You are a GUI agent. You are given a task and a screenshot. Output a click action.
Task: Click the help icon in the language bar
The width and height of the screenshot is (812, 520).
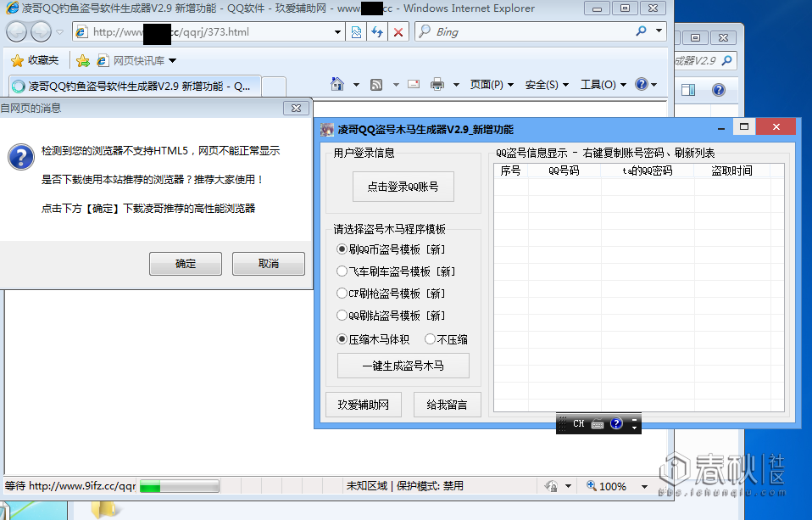click(x=616, y=423)
